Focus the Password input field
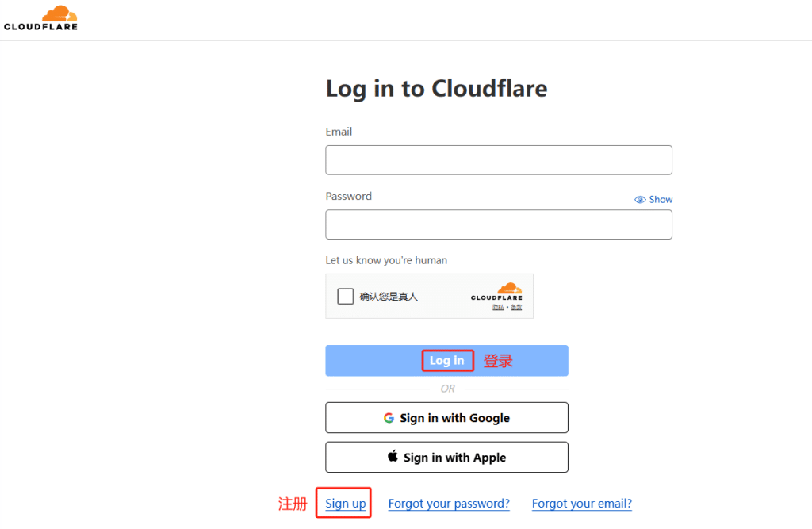This screenshot has width=812, height=529. point(499,224)
